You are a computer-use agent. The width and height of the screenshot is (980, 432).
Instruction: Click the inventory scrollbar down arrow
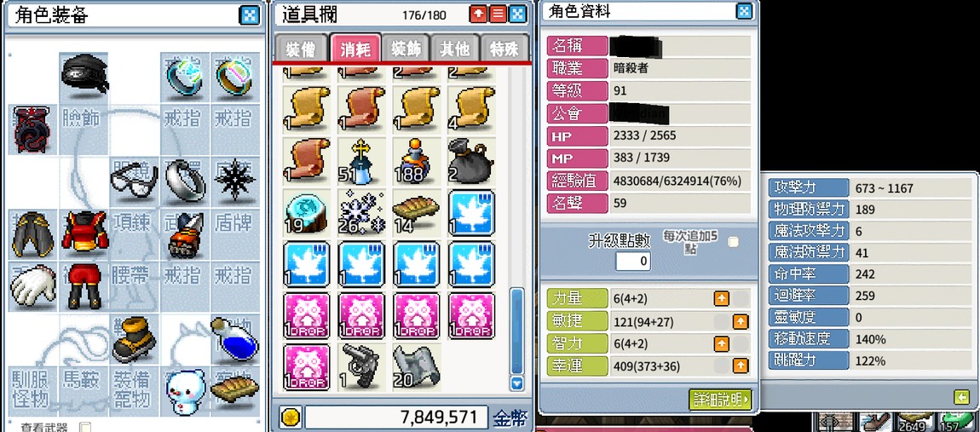coord(516,383)
